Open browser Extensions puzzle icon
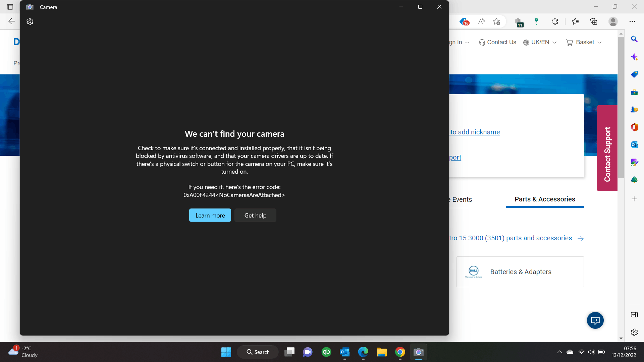This screenshot has height=362, width=644. pyautogui.click(x=555, y=21)
